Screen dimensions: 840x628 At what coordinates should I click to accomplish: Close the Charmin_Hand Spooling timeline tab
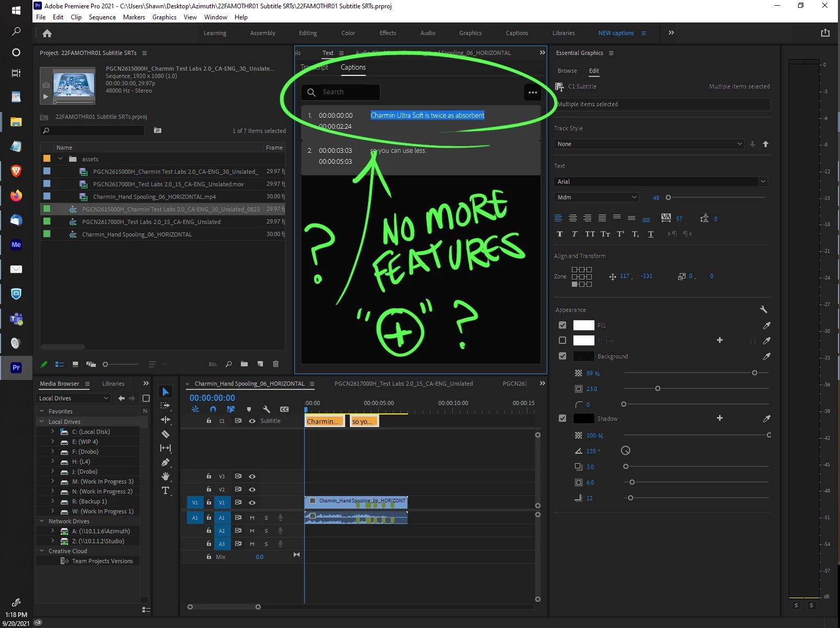[187, 384]
